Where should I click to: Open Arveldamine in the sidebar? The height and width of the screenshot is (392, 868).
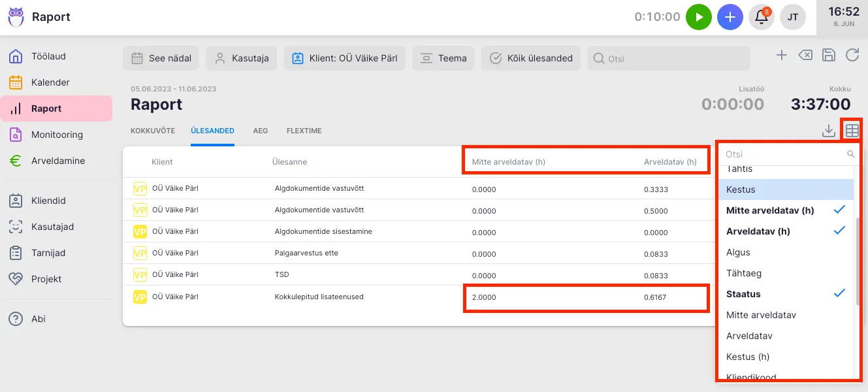click(57, 161)
